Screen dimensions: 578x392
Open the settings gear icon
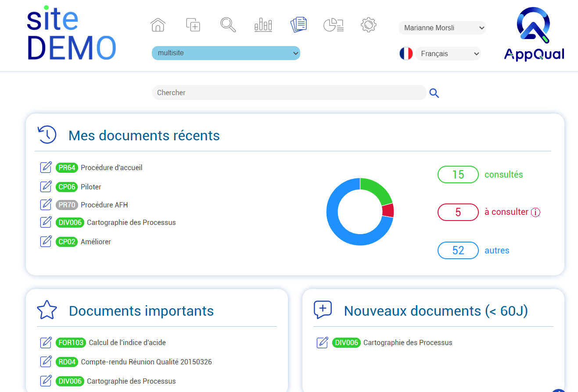(369, 25)
